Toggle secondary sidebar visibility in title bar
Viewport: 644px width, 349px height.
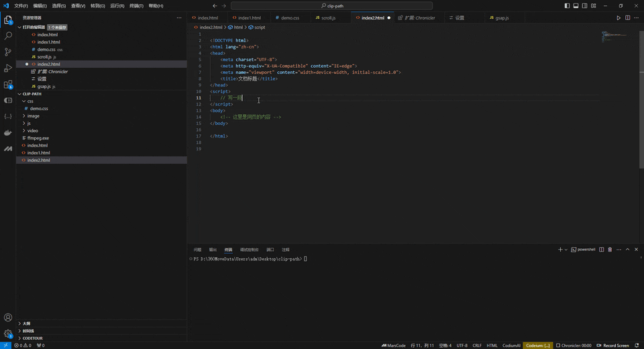tap(584, 6)
